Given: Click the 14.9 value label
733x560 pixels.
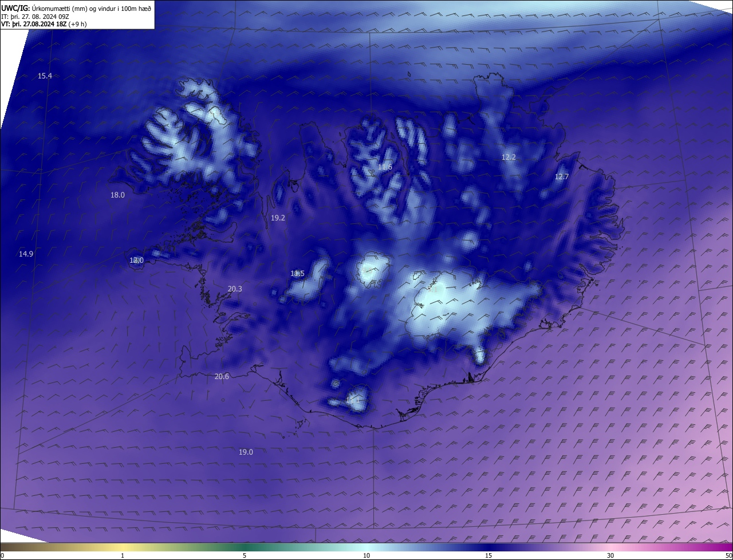Looking at the screenshot, I should [x=26, y=254].
